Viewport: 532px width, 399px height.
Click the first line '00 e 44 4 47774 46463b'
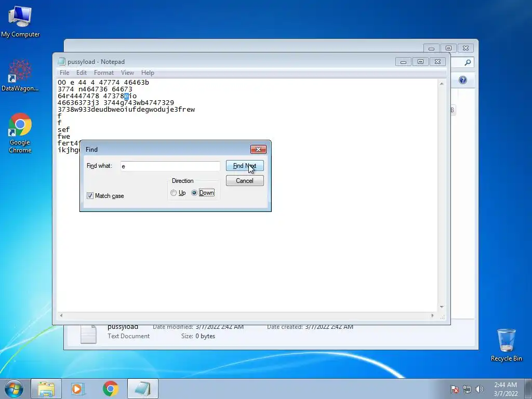(103, 82)
